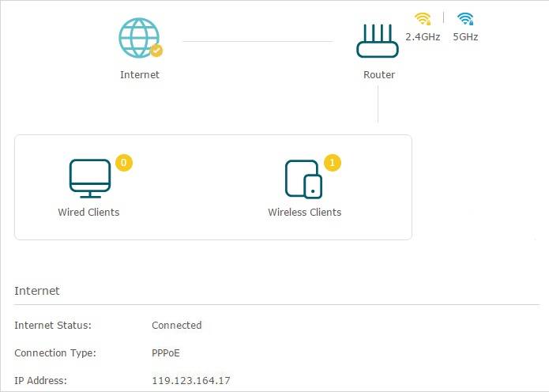The image size is (549, 392).
Task: Click the Internet label under the globe
Action: [139, 74]
